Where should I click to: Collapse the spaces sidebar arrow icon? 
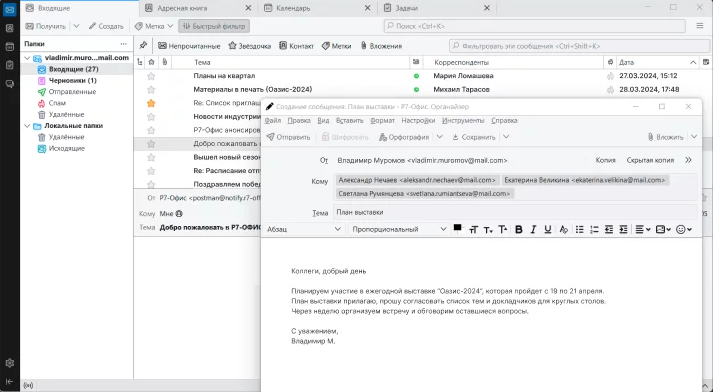(x=10, y=382)
